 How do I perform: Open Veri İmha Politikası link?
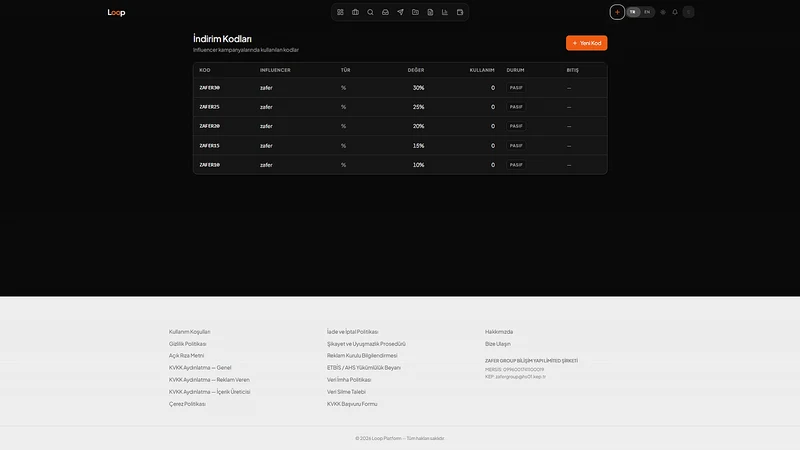tap(349, 380)
